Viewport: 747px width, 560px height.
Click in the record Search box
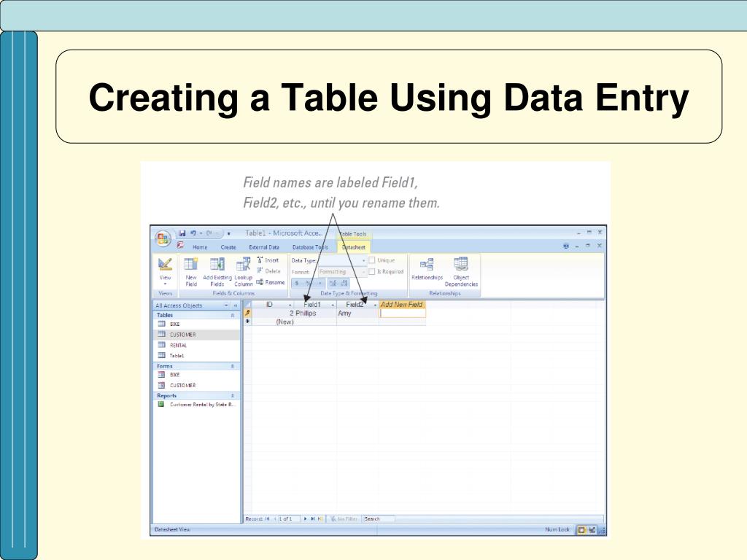[379, 519]
